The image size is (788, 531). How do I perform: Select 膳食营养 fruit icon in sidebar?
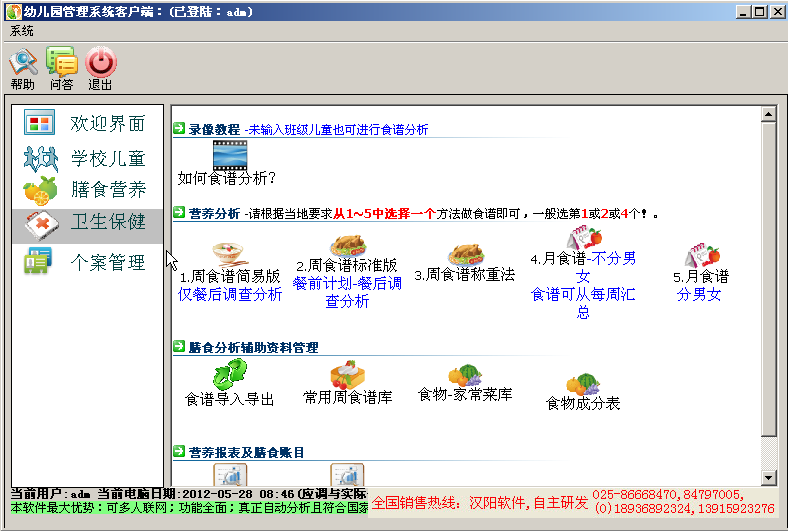pos(40,190)
